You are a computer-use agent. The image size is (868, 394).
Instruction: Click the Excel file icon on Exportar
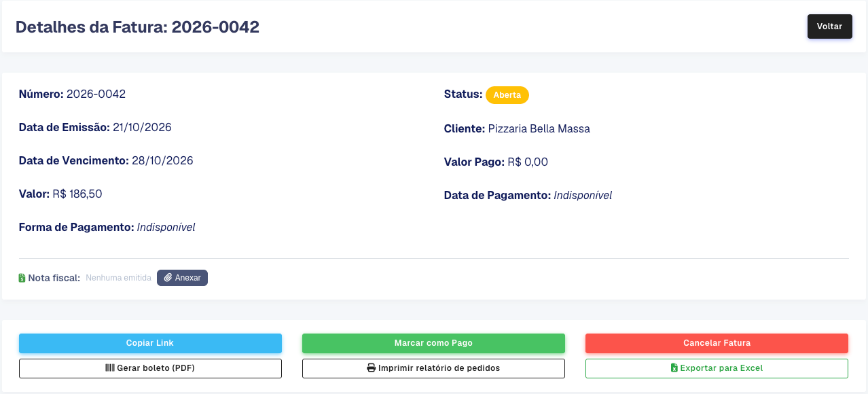tap(674, 368)
